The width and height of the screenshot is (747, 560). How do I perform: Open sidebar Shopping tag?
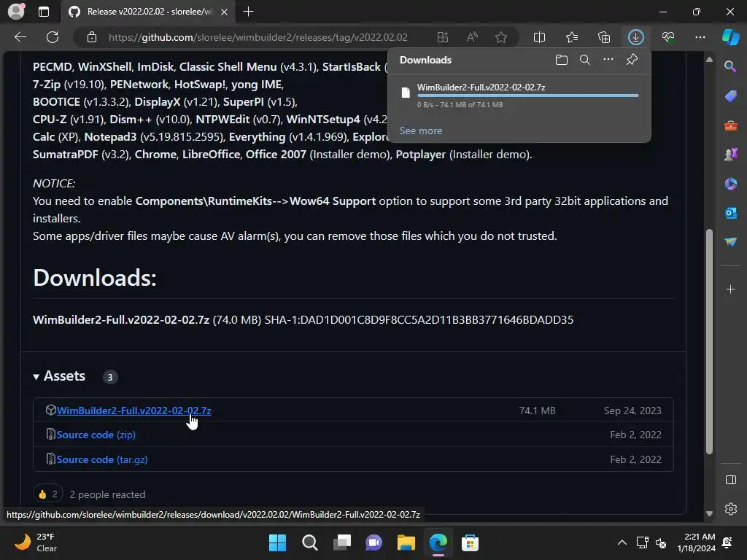[731, 96]
